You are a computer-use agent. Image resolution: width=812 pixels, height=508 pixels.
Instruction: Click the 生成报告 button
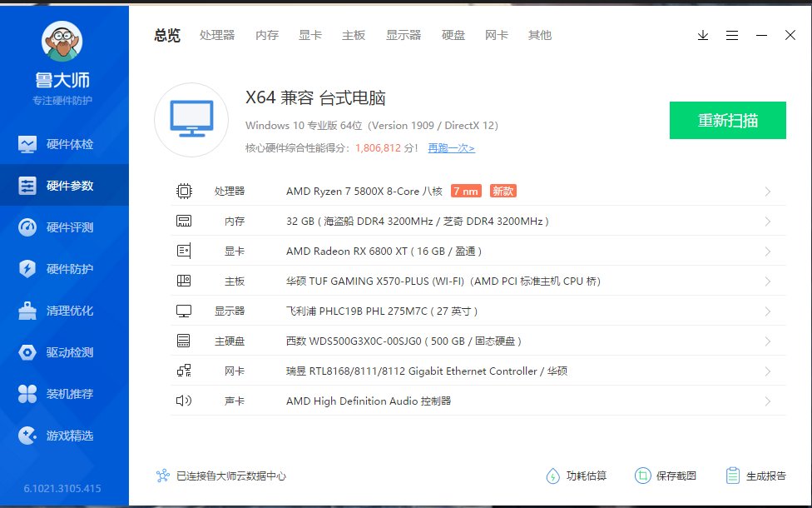click(x=756, y=476)
